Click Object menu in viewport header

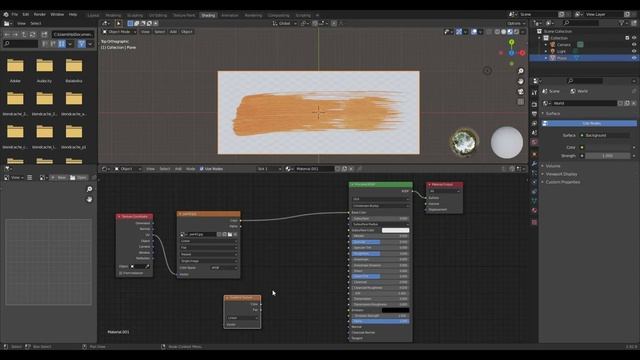[x=187, y=31]
